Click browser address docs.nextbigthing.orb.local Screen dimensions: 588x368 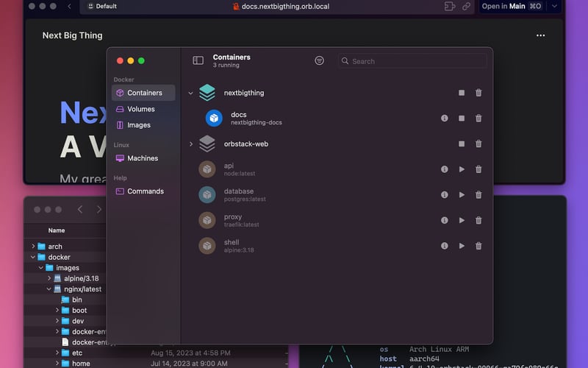(x=285, y=7)
